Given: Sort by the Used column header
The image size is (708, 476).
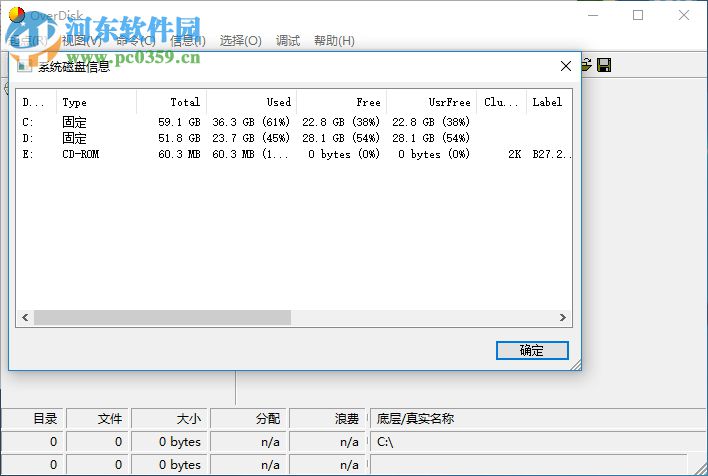Looking at the screenshot, I should [252, 102].
